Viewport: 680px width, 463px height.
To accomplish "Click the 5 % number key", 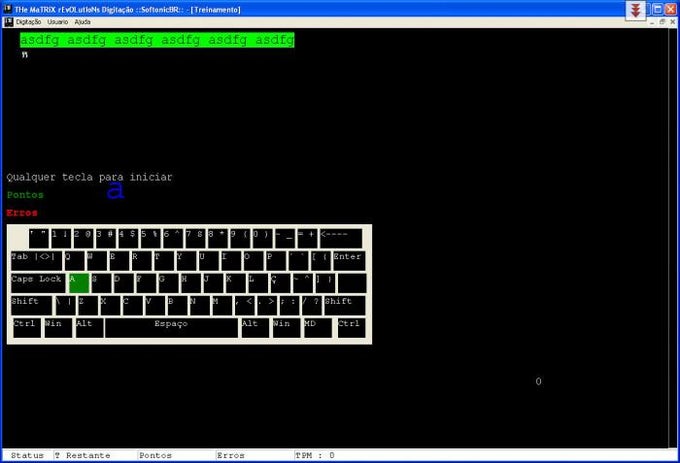I will pyautogui.click(x=150, y=238).
